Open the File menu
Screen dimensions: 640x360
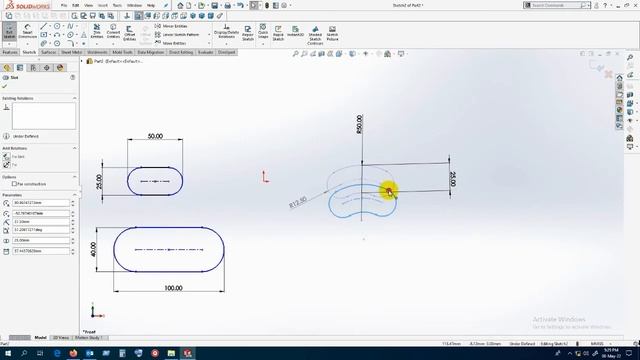click(64, 6)
